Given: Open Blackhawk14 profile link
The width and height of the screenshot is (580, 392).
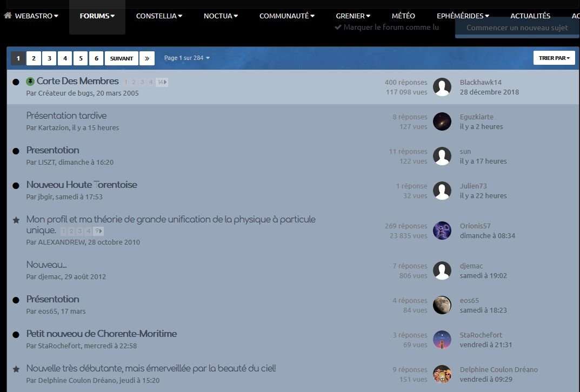Looking at the screenshot, I should click(481, 83).
